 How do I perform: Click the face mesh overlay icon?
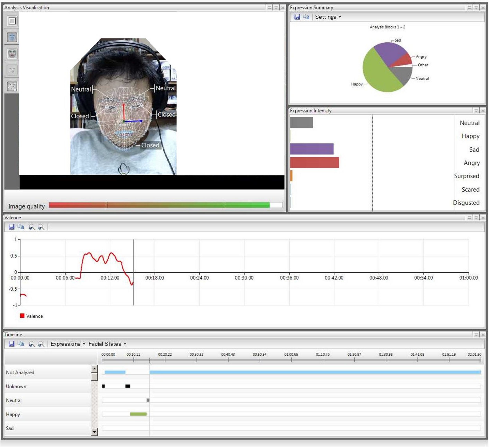click(12, 86)
